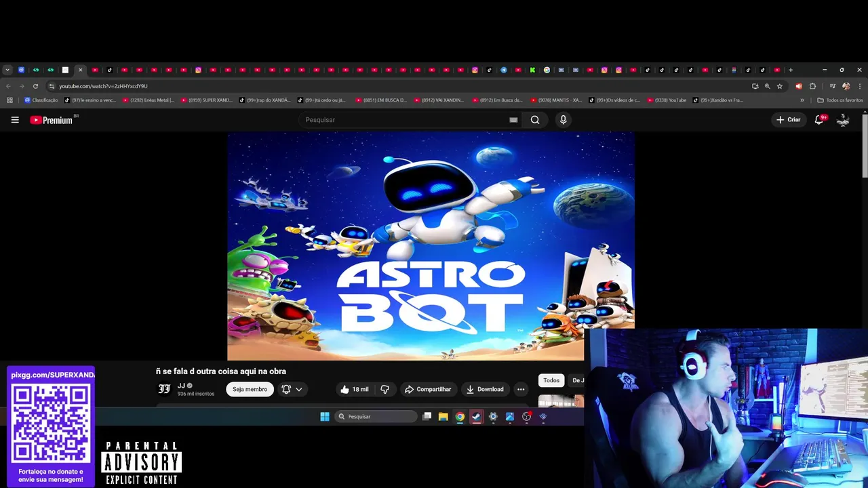Click the Criar create button
868x488 pixels.
(789, 120)
